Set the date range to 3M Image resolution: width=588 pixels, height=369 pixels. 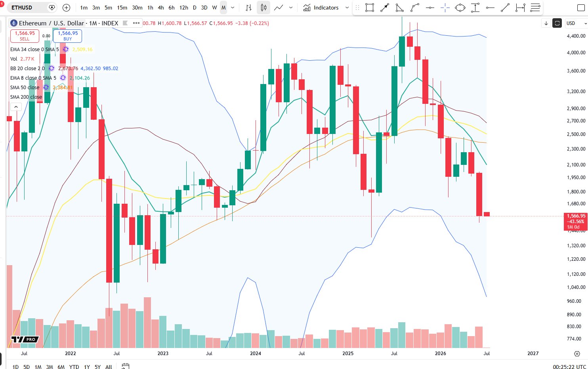click(50, 367)
